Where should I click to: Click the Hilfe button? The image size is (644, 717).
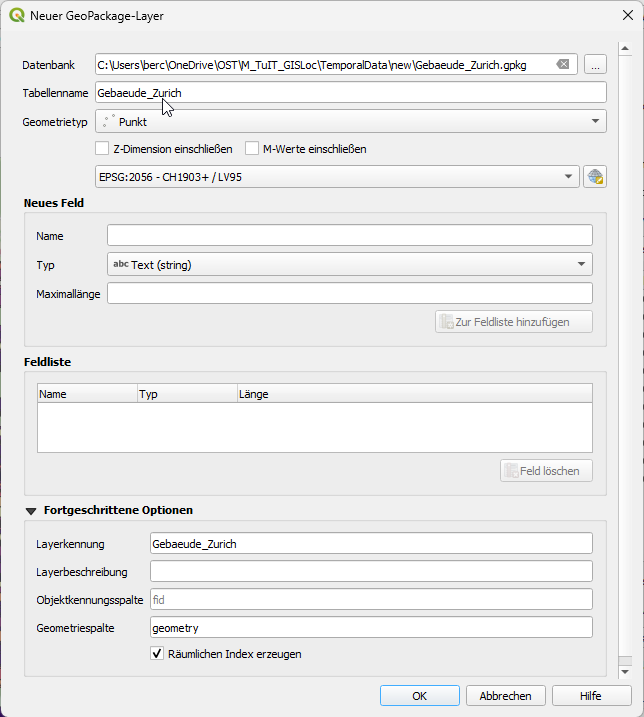click(x=591, y=696)
